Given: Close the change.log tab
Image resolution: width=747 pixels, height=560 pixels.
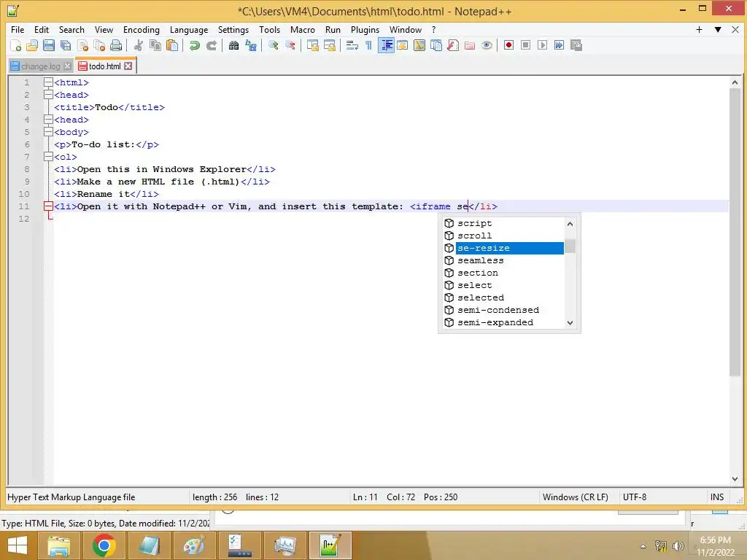Looking at the screenshot, I should [68, 66].
